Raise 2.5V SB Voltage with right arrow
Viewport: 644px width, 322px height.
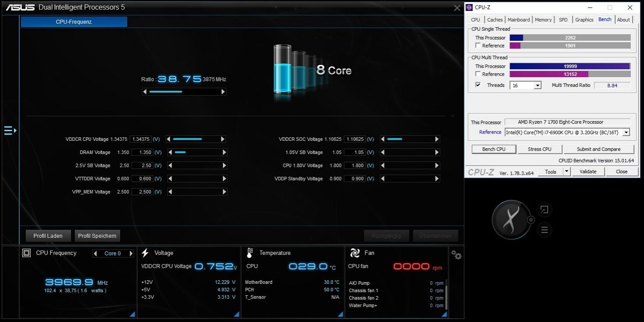pos(224,165)
